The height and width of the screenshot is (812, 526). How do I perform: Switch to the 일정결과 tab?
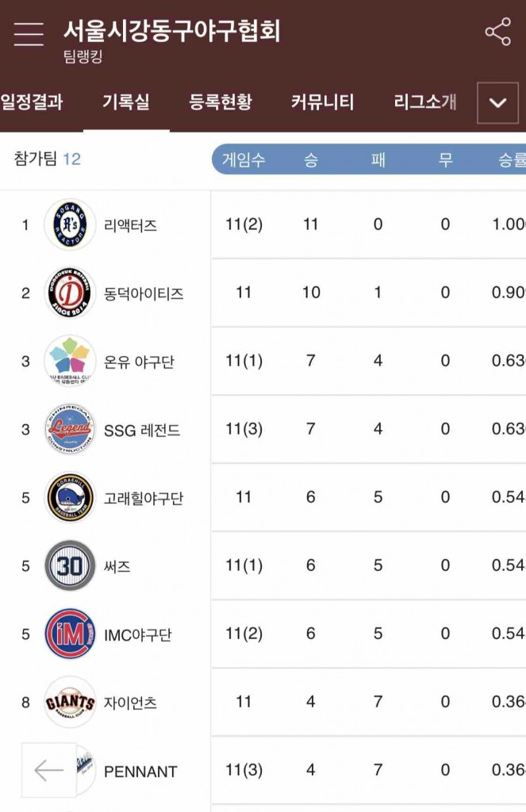pyautogui.click(x=32, y=102)
